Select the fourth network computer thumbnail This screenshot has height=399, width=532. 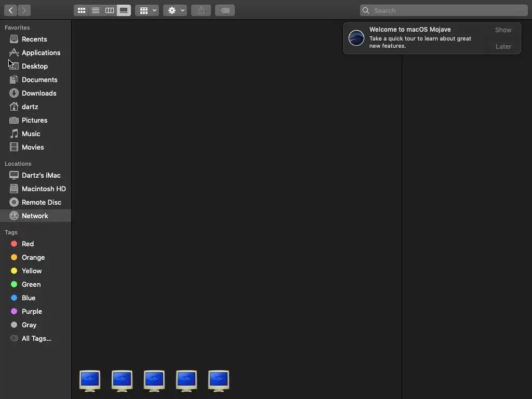[187, 381]
